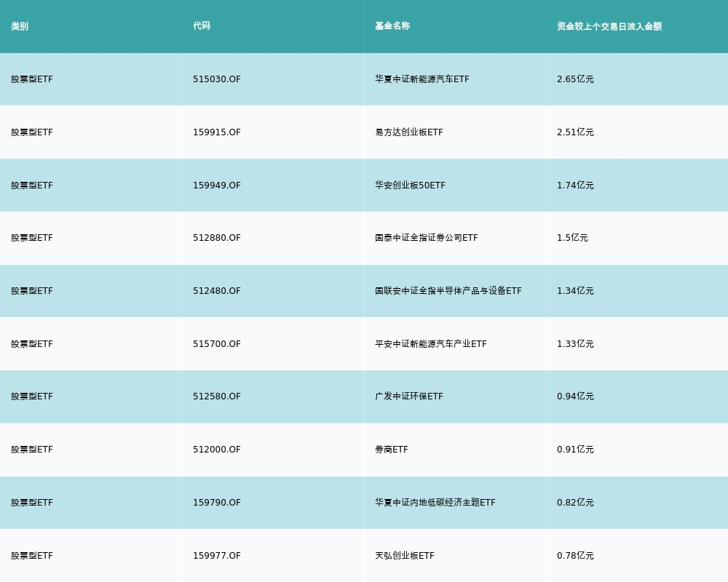Click fund name 华安创业板50ETF

(x=410, y=186)
